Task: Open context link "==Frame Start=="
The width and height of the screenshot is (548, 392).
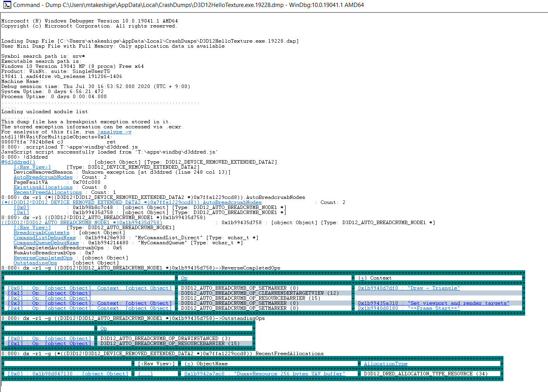Action: click(x=409, y=308)
